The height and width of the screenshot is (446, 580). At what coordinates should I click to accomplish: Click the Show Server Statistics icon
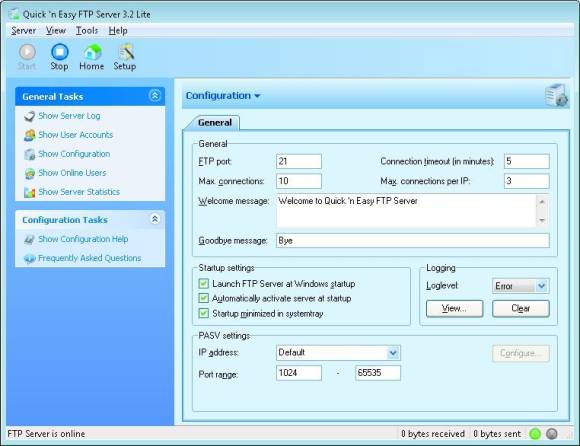(x=30, y=192)
